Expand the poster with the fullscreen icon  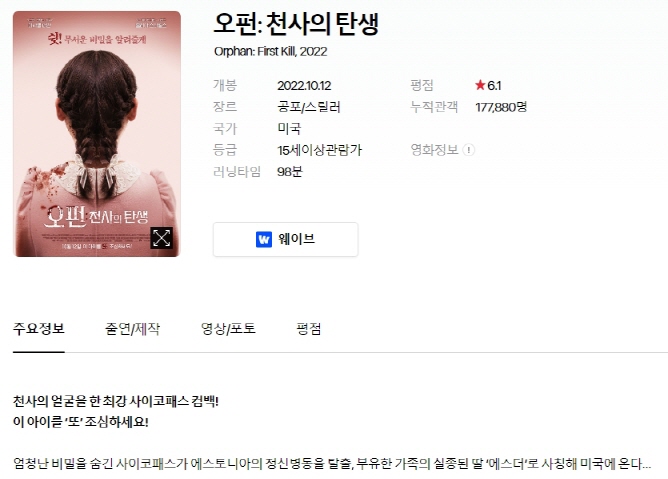coord(161,237)
